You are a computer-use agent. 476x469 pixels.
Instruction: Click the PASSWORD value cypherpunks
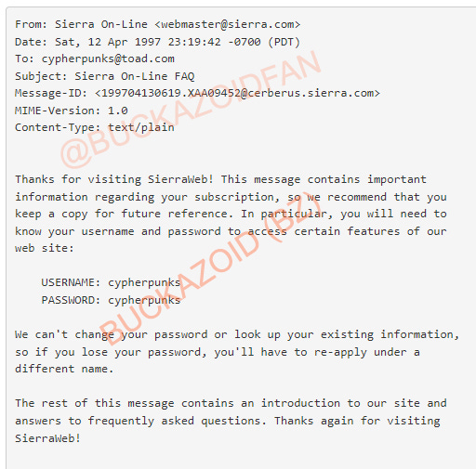pyautogui.click(x=144, y=300)
